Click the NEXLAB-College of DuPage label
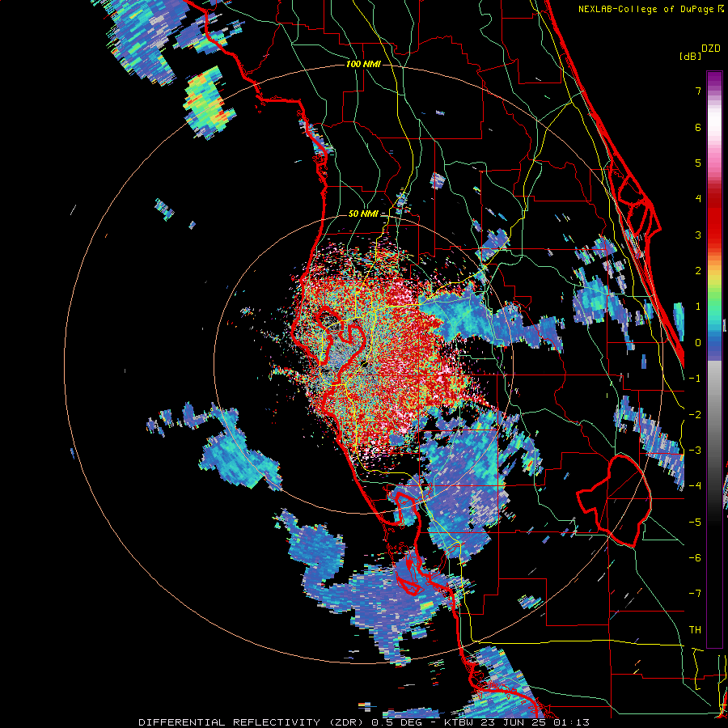 651,9
